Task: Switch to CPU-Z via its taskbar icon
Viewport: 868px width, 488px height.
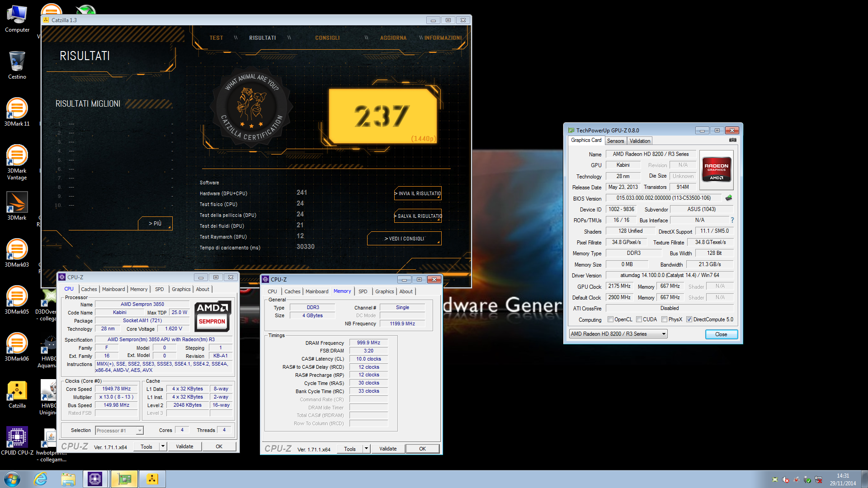Action: coord(95,479)
